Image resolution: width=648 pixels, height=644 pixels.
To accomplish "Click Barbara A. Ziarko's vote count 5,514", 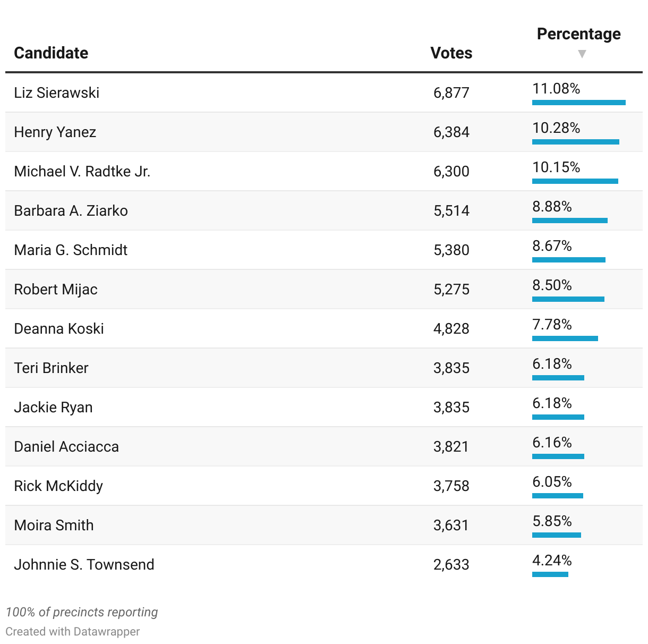I will point(451,210).
